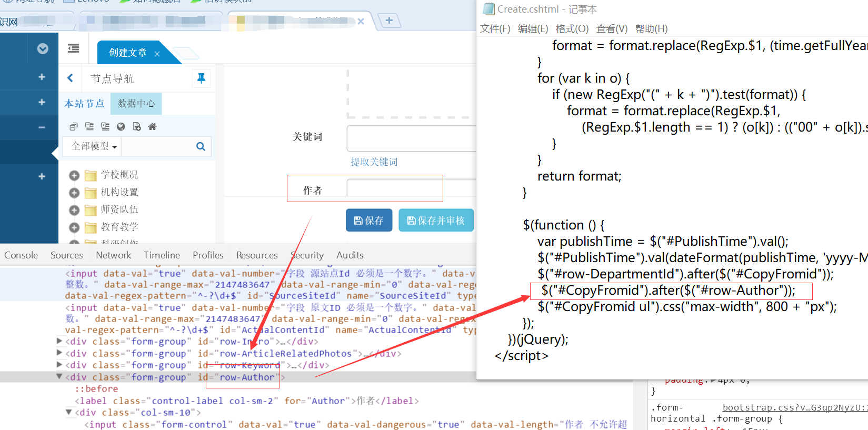
Task: Open the Network tab in DevTools
Action: point(113,255)
